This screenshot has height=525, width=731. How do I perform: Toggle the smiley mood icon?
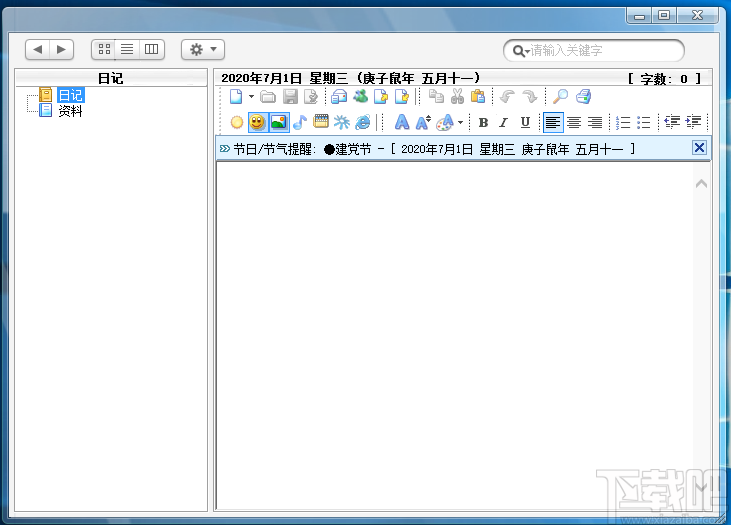[257, 123]
